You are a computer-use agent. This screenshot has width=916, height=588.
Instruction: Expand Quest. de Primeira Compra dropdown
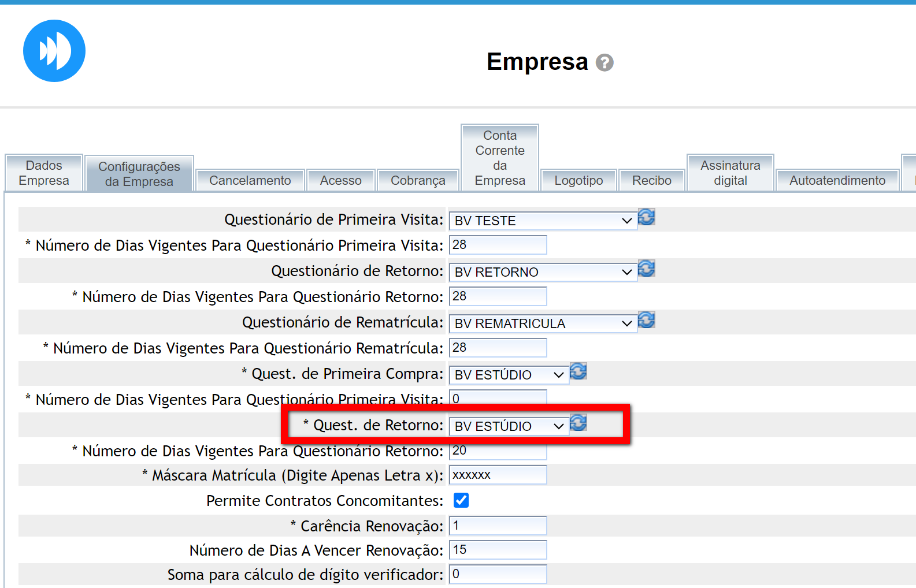click(509, 375)
